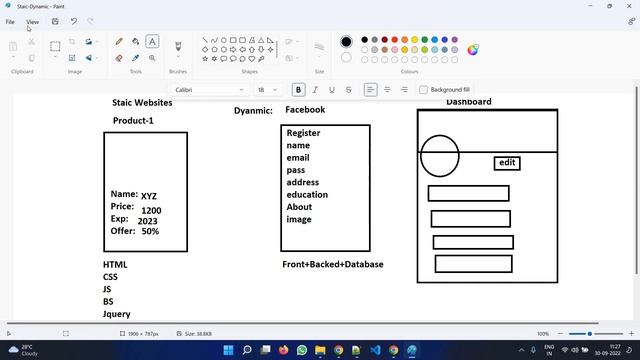This screenshot has height=360, width=640.
Task: Click the Brushes tool icon
Action: coord(178,46)
